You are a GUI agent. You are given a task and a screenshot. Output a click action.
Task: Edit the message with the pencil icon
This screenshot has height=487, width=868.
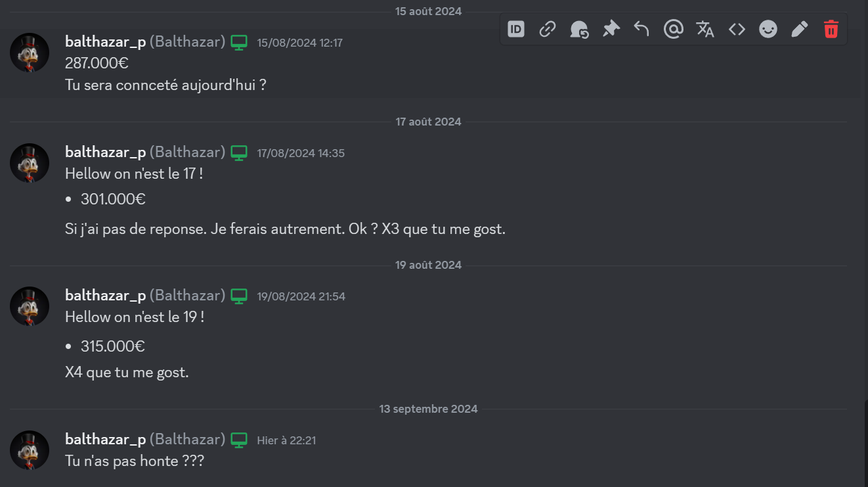800,29
